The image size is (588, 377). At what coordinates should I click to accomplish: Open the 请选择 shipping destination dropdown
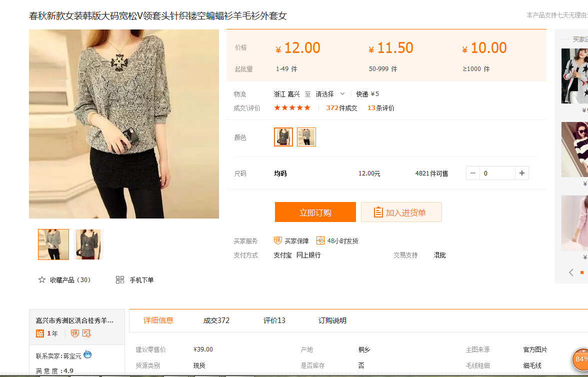[330, 94]
